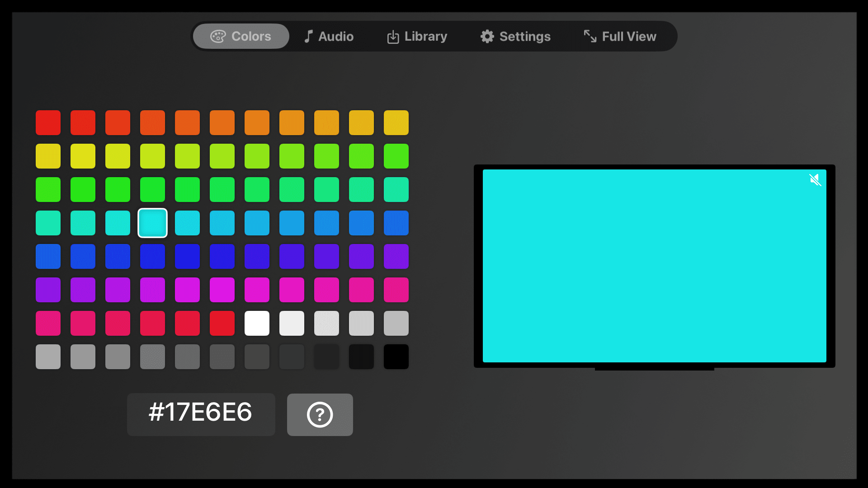Open the Library tab

417,36
